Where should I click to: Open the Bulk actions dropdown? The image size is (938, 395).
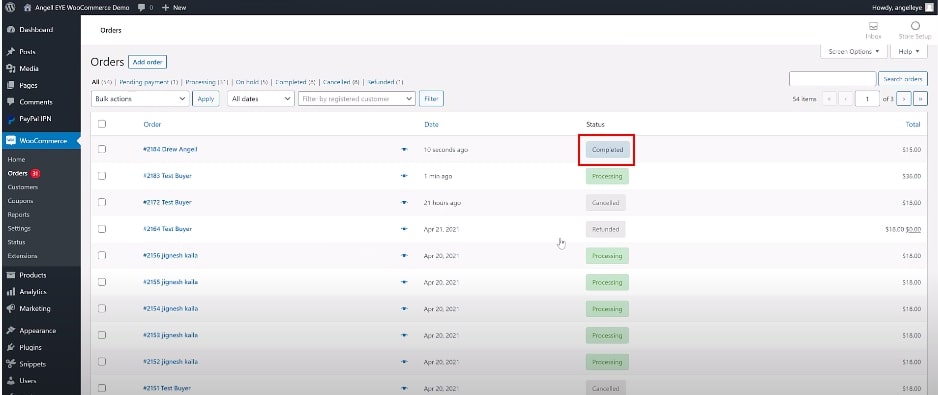pos(140,99)
